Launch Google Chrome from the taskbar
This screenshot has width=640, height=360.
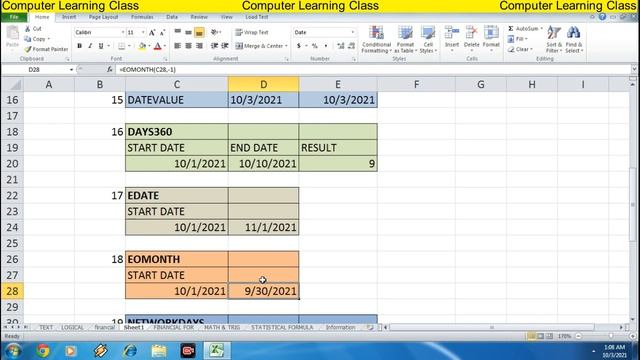coord(43,351)
